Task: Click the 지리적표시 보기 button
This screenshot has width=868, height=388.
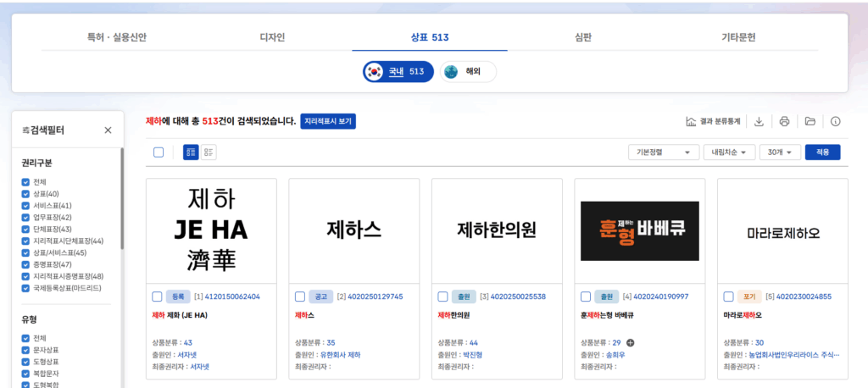Action: tap(328, 121)
